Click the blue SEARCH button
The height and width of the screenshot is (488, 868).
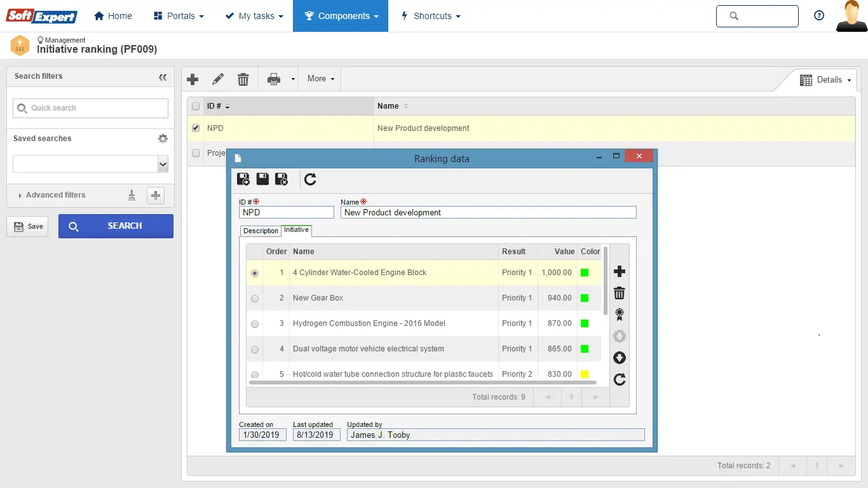(116, 226)
